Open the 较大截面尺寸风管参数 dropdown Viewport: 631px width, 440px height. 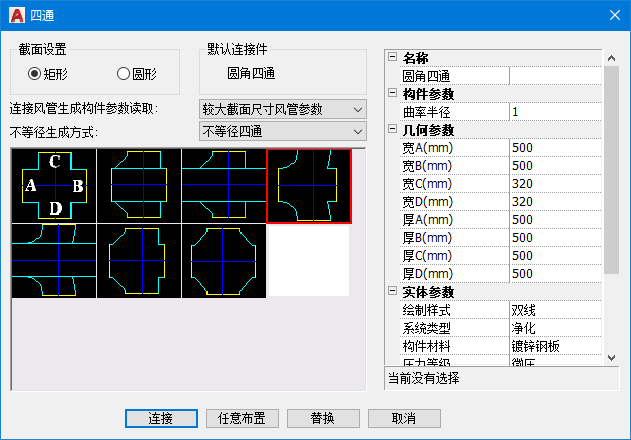coord(283,109)
